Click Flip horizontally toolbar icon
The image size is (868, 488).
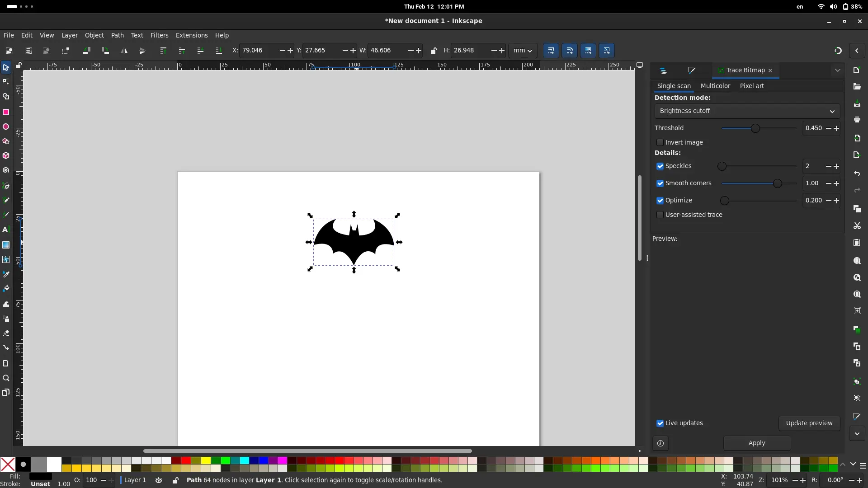(124, 51)
